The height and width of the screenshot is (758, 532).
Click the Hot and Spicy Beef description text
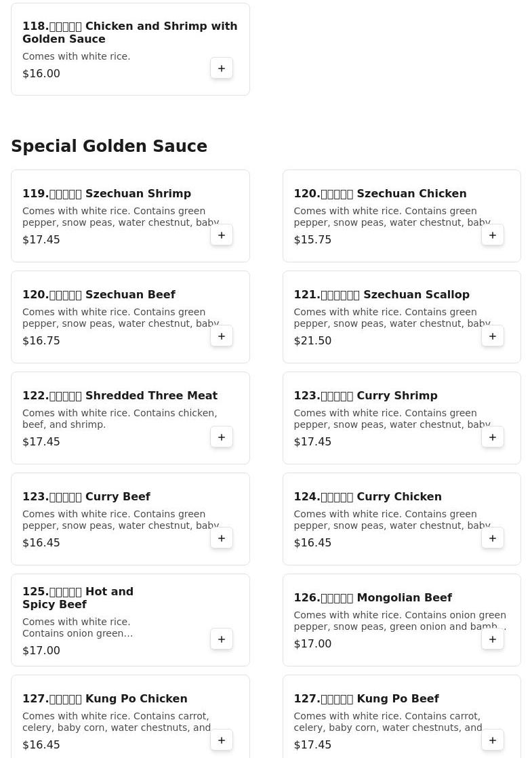tap(77, 628)
